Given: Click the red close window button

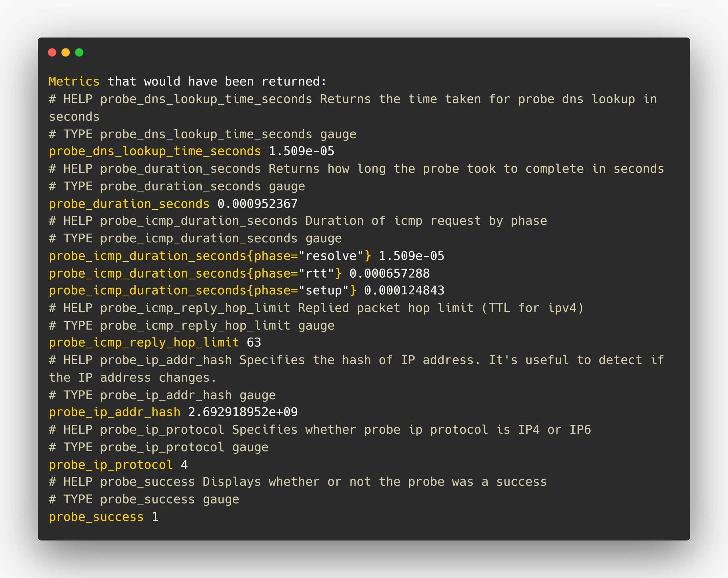Looking at the screenshot, I should click(52, 52).
